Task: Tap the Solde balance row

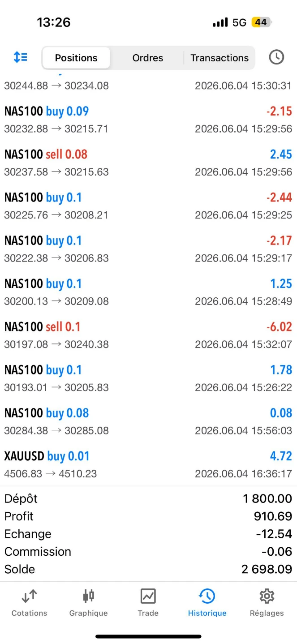Action: (148, 569)
